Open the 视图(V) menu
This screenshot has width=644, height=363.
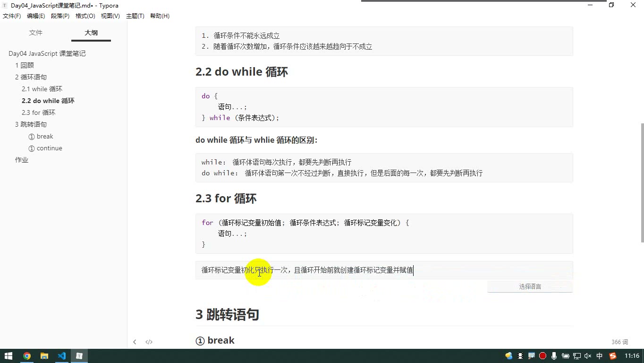pyautogui.click(x=110, y=16)
